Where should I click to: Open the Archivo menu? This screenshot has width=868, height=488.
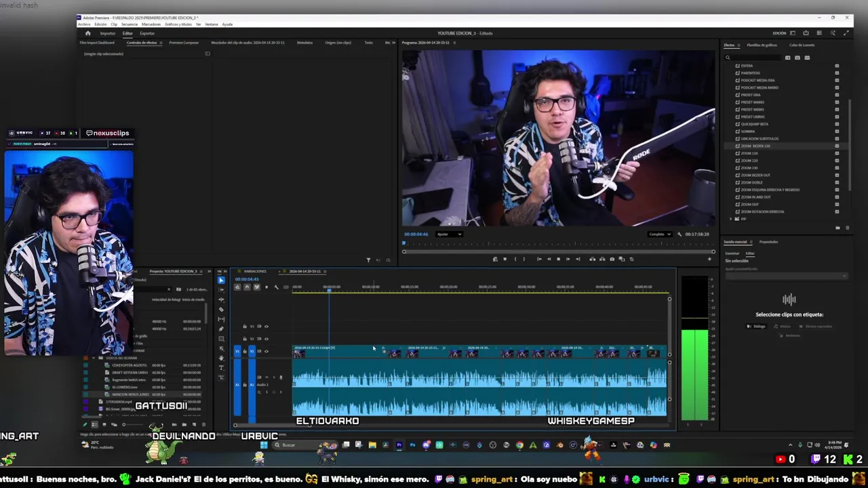coord(84,24)
